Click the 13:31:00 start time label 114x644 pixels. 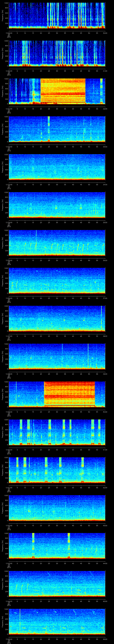[x=9, y=109]
